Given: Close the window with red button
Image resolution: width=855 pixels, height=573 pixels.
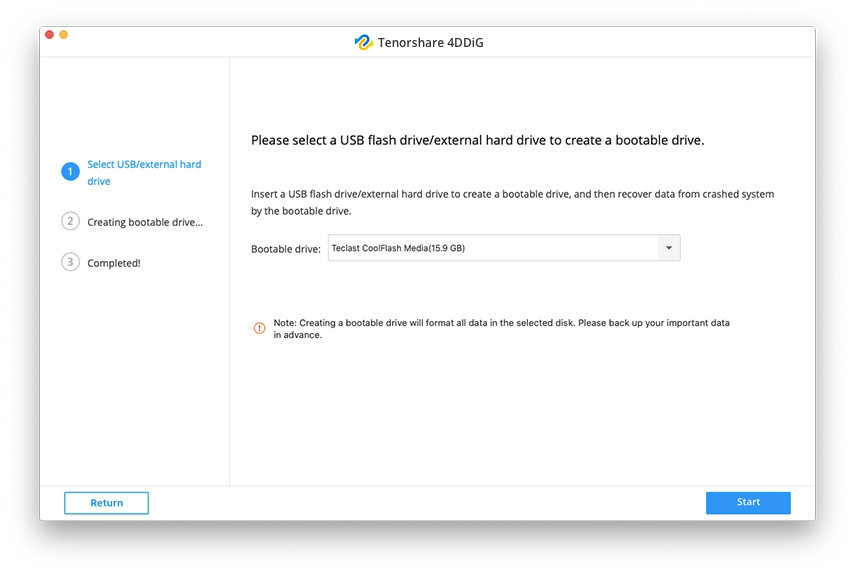Looking at the screenshot, I should click(x=49, y=34).
